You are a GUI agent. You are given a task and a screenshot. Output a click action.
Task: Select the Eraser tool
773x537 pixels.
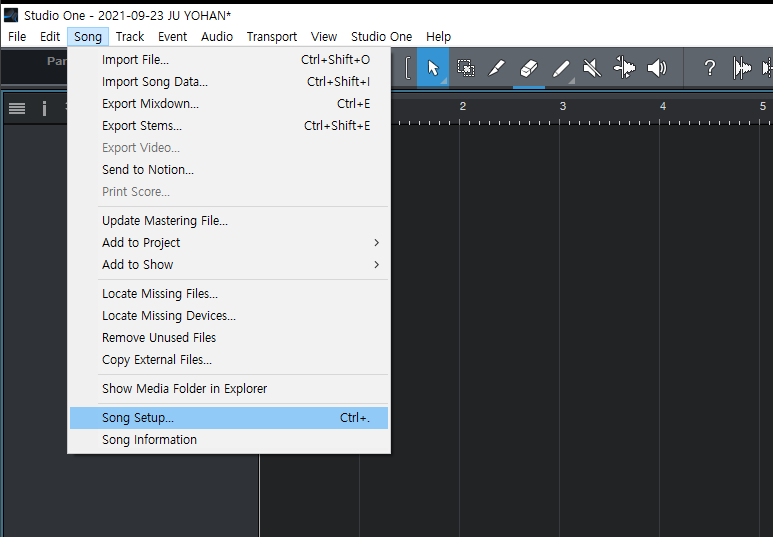[x=528, y=68]
